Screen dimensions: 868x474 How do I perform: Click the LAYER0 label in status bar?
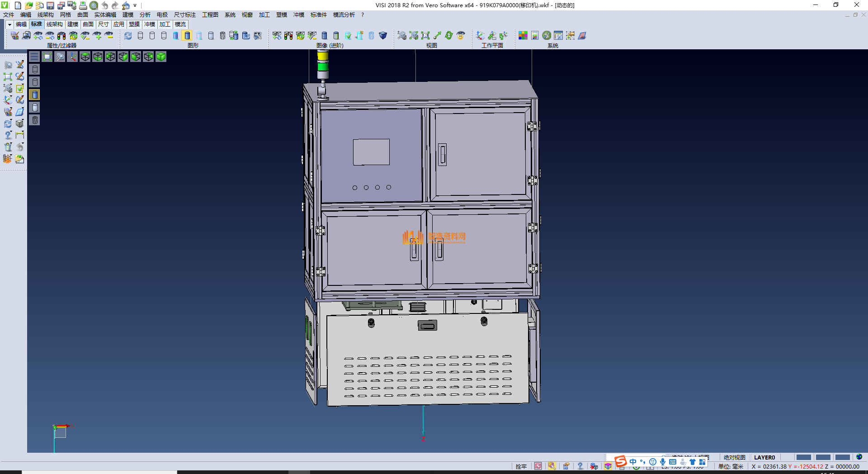click(x=764, y=457)
